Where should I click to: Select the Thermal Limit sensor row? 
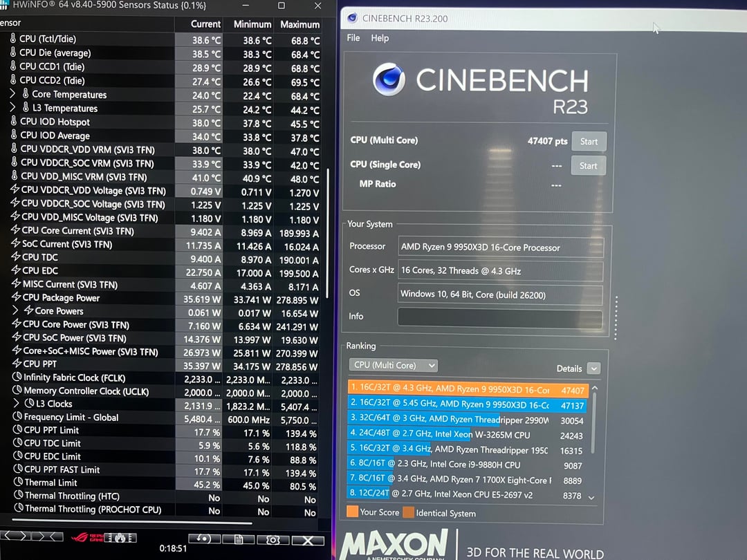165,483
